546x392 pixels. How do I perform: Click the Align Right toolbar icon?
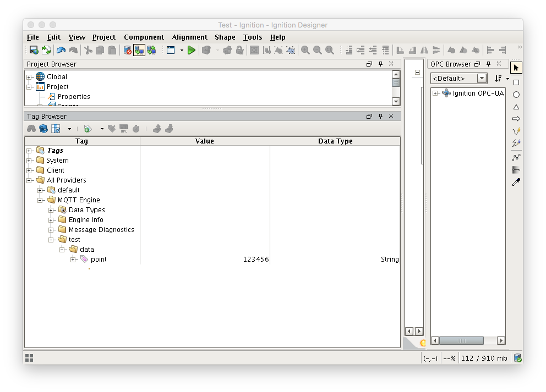click(x=503, y=50)
